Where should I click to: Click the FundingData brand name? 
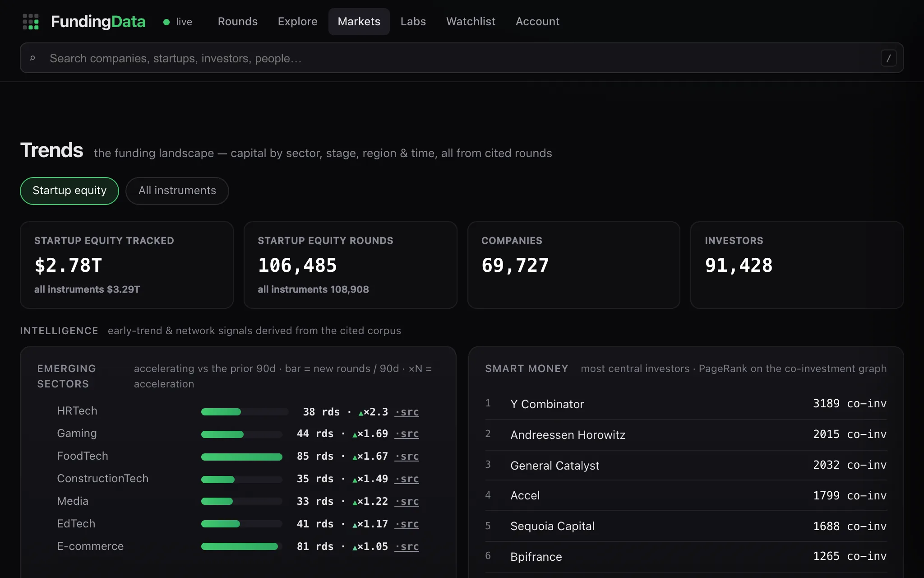tap(98, 22)
